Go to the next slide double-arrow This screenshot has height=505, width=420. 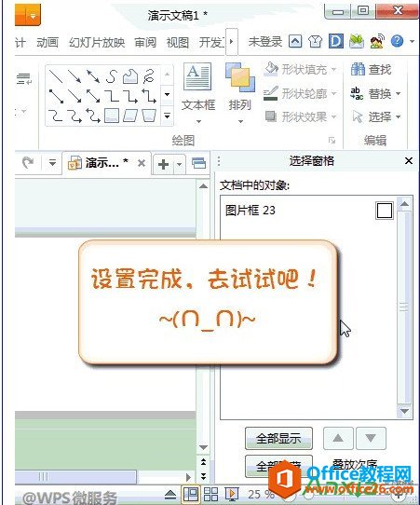203,476
